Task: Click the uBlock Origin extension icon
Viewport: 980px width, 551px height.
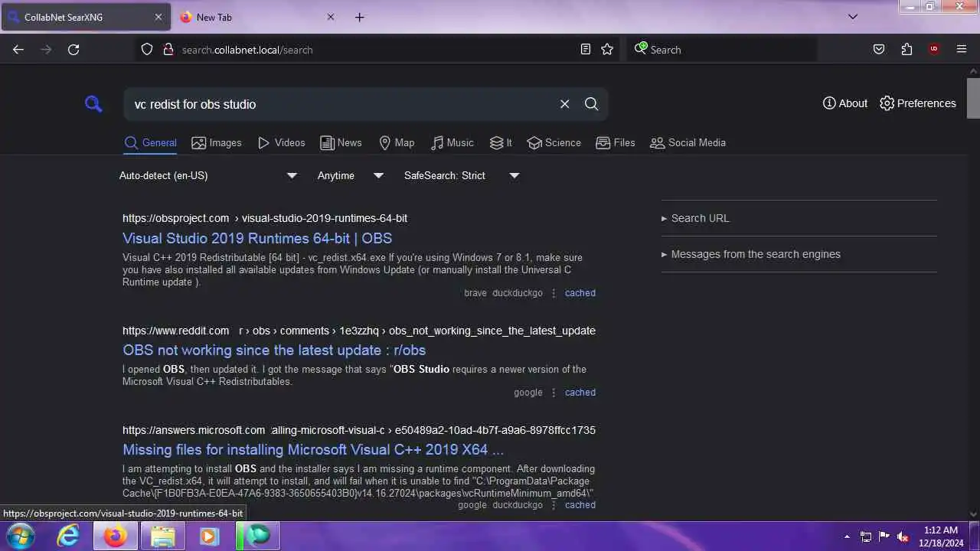Action: coord(934,50)
